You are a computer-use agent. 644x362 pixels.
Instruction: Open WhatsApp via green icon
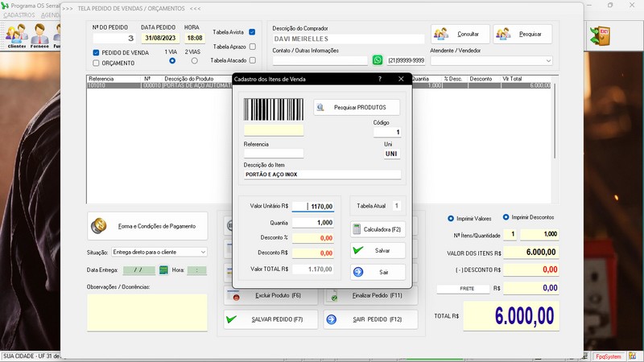click(x=378, y=60)
